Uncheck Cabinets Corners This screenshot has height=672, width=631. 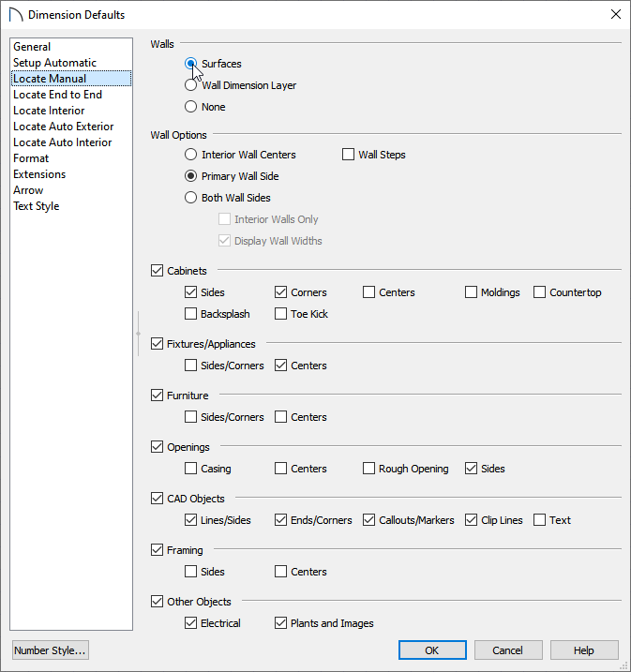pyautogui.click(x=280, y=291)
